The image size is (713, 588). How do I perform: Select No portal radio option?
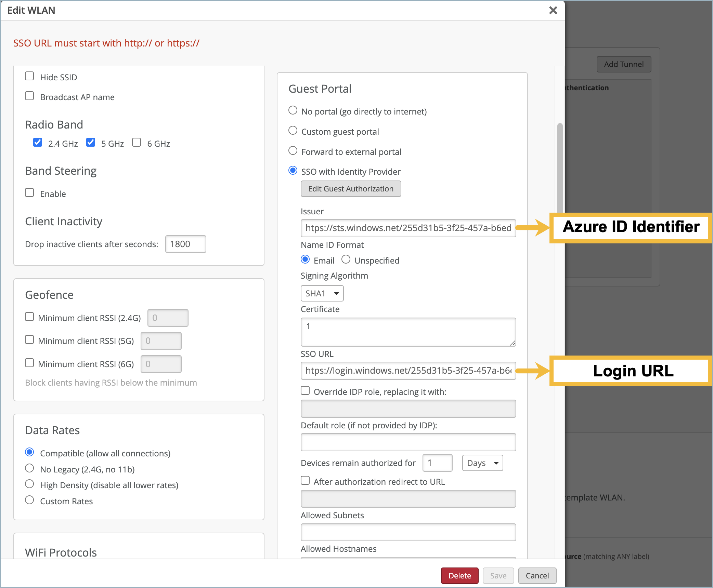pyautogui.click(x=293, y=110)
